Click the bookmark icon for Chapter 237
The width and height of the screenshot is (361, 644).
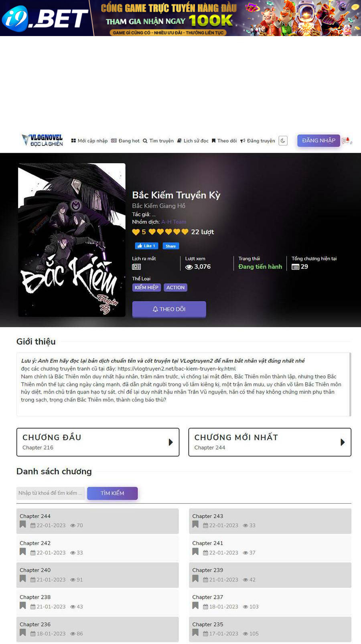pyautogui.click(x=195, y=606)
